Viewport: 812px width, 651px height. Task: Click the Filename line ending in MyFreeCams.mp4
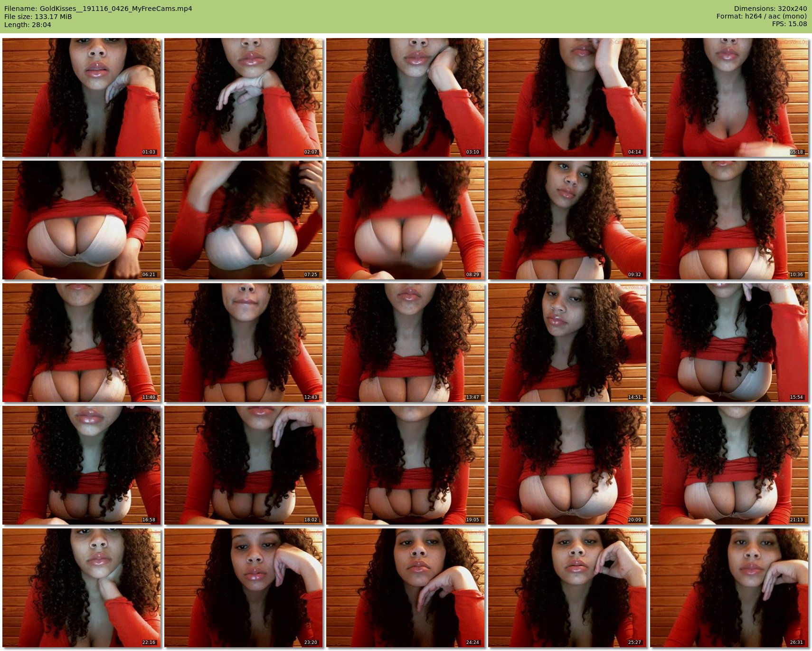(x=98, y=9)
